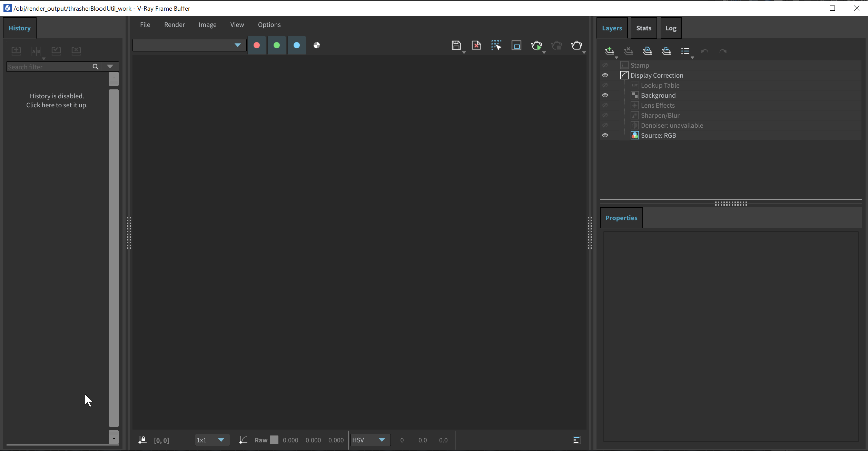Render with the last teapot button

click(x=576, y=45)
